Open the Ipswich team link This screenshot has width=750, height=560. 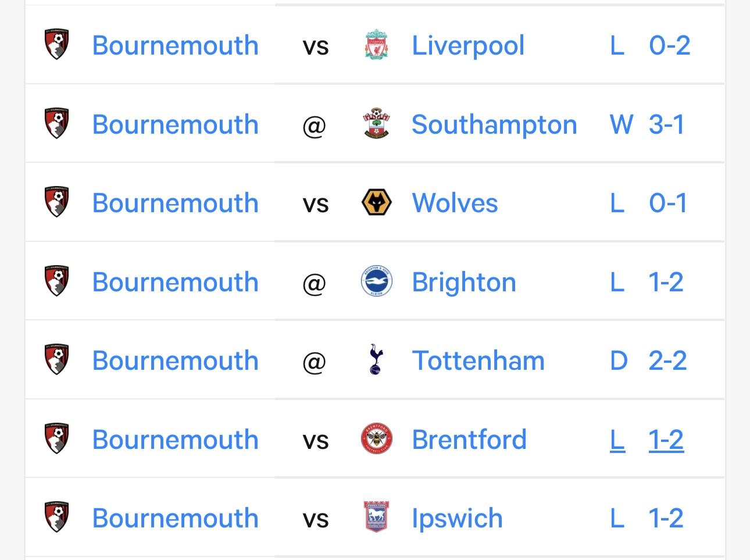457,518
